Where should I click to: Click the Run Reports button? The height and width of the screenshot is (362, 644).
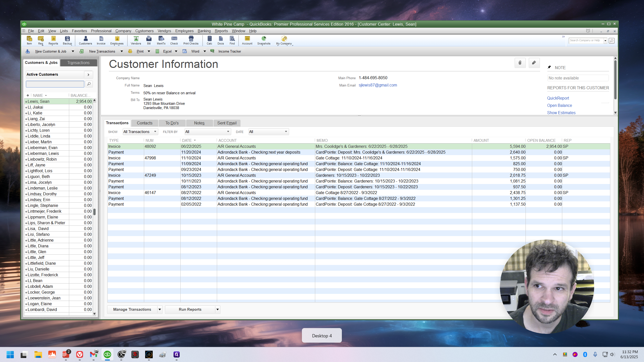(x=190, y=309)
